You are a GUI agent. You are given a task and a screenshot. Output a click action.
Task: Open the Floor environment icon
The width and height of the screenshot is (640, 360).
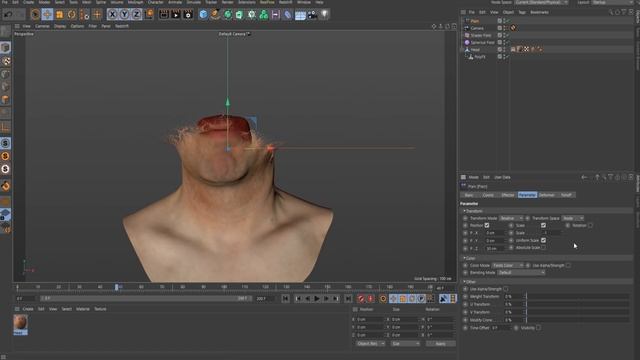[x=300, y=15]
